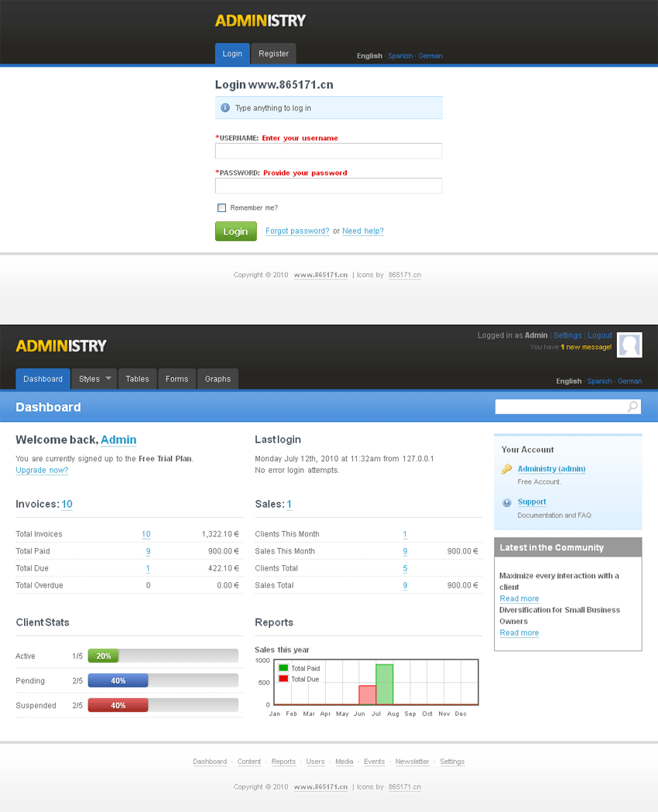Viewport: 658px width, 812px height.
Task: Click Logout in the top header
Action: [x=599, y=335]
